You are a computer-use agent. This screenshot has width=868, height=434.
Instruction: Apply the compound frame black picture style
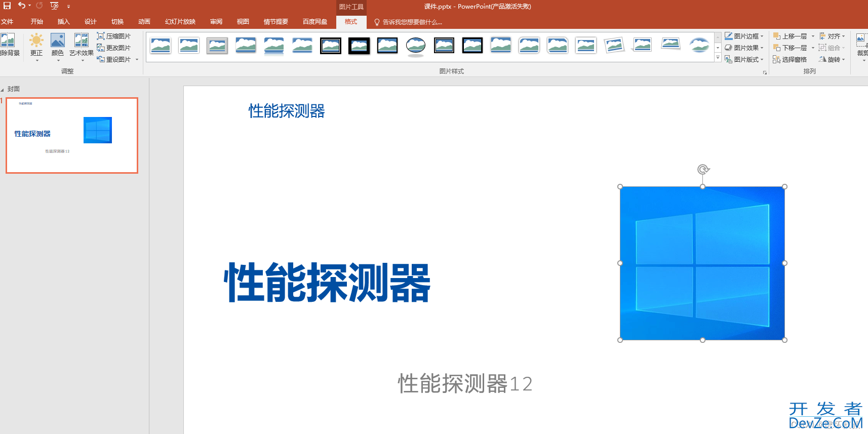[444, 46]
